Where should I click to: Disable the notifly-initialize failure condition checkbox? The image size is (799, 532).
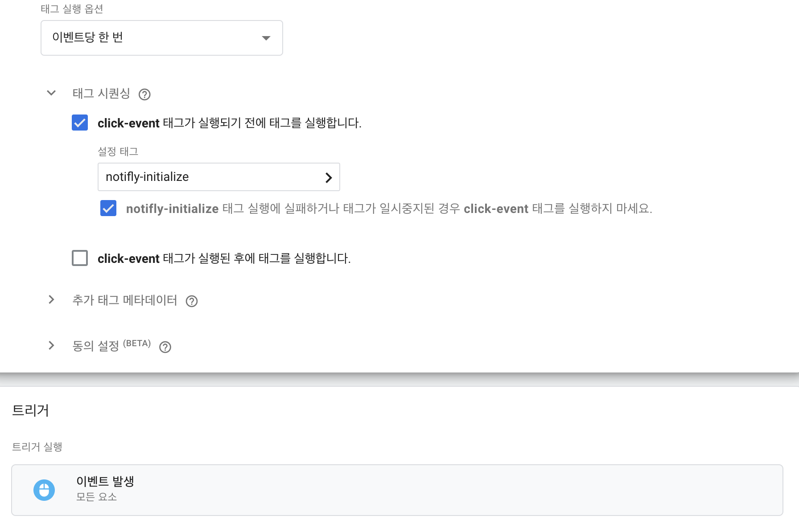108,209
